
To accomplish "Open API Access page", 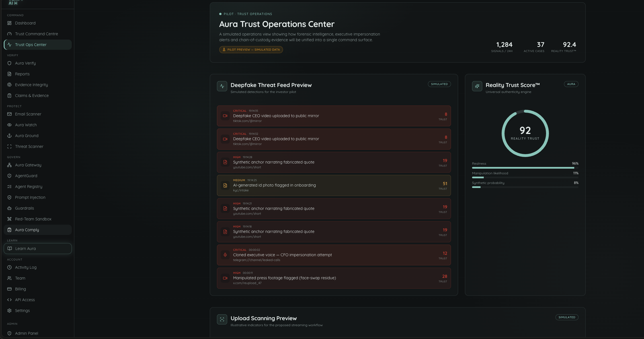I will [38, 300].
